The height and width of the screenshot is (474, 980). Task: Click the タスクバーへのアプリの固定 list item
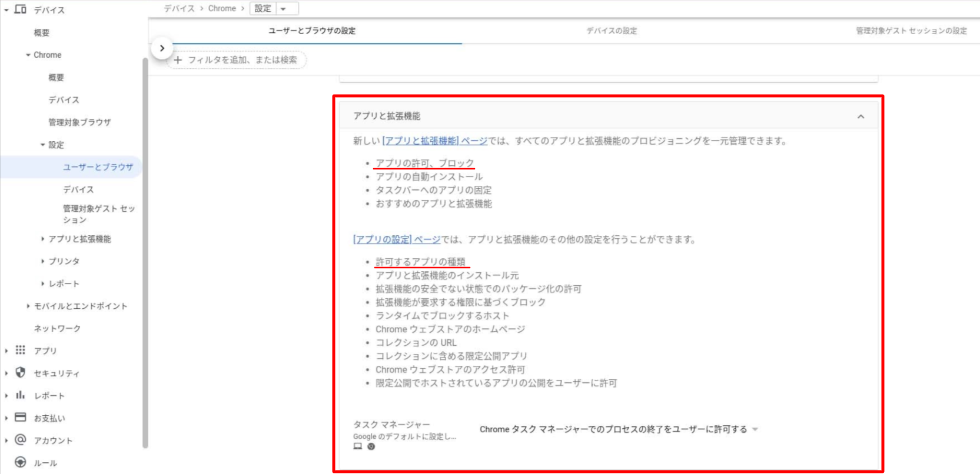(x=433, y=190)
